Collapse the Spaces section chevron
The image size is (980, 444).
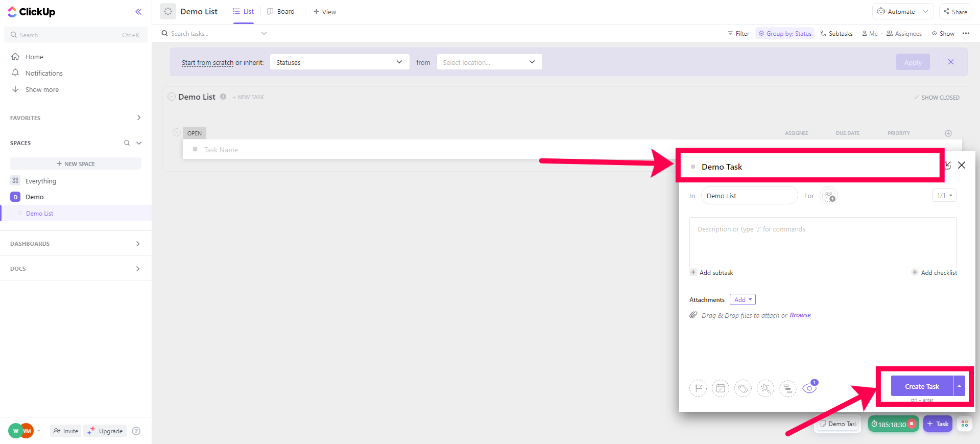click(139, 143)
